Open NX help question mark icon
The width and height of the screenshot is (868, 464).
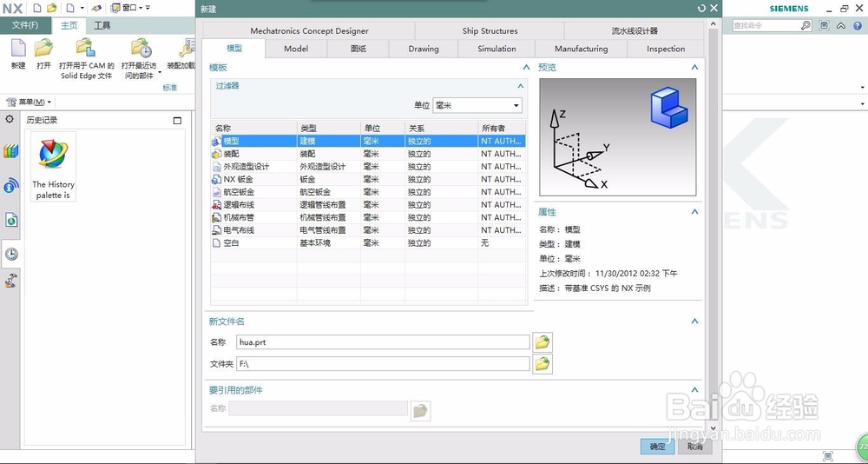(x=858, y=25)
